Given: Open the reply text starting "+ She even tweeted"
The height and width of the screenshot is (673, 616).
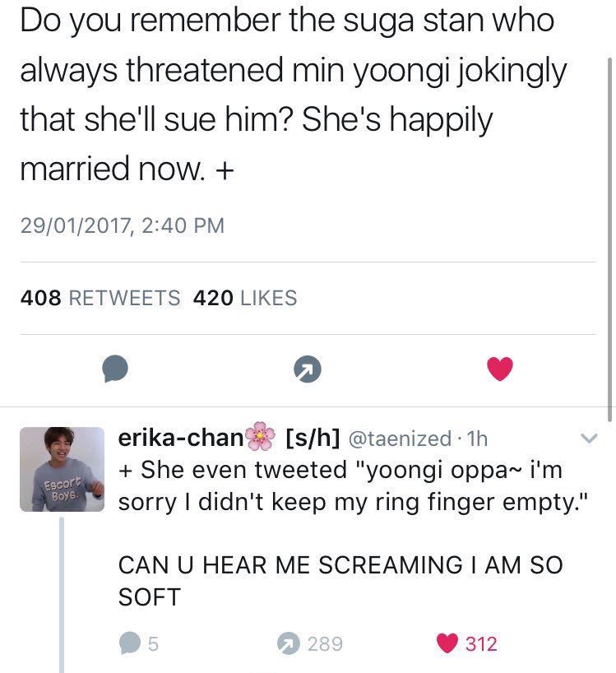Looking at the screenshot, I should coord(354,486).
